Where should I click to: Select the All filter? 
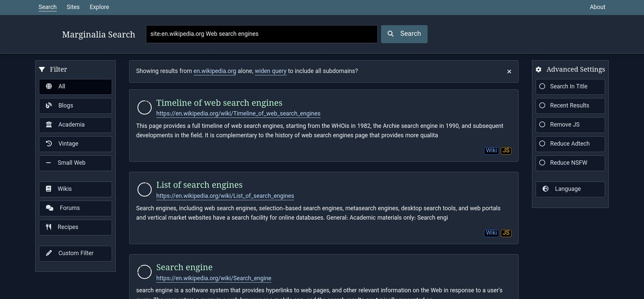click(75, 86)
